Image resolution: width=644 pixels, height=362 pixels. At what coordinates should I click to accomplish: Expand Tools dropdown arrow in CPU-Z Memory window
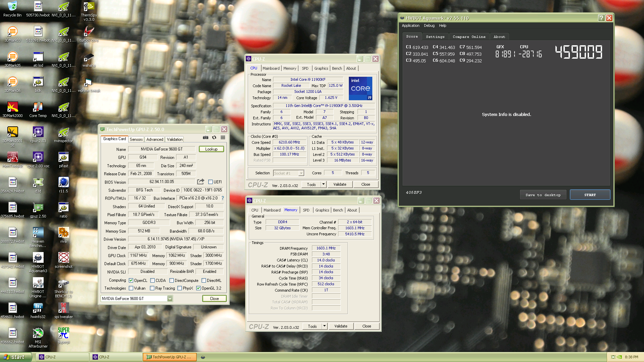coord(324,326)
